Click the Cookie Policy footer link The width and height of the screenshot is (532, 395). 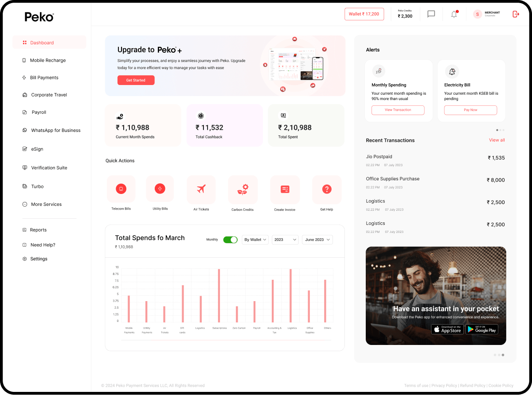point(501,386)
